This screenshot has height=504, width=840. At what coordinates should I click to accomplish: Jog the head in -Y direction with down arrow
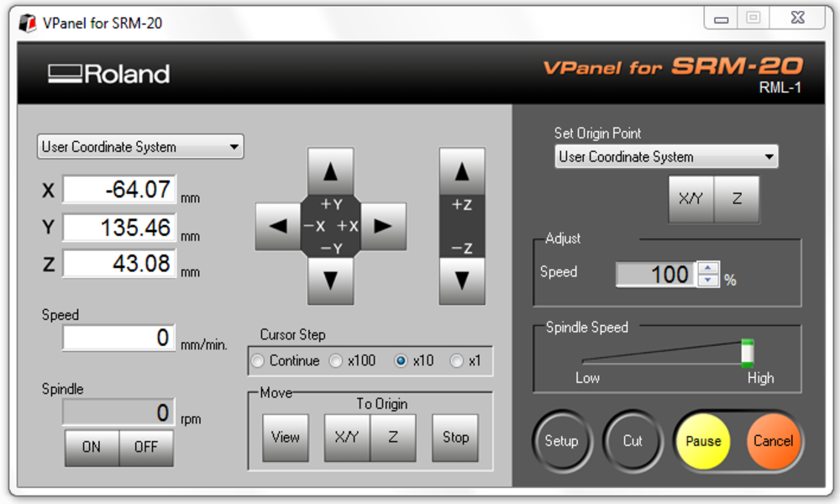click(x=330, y=281)
